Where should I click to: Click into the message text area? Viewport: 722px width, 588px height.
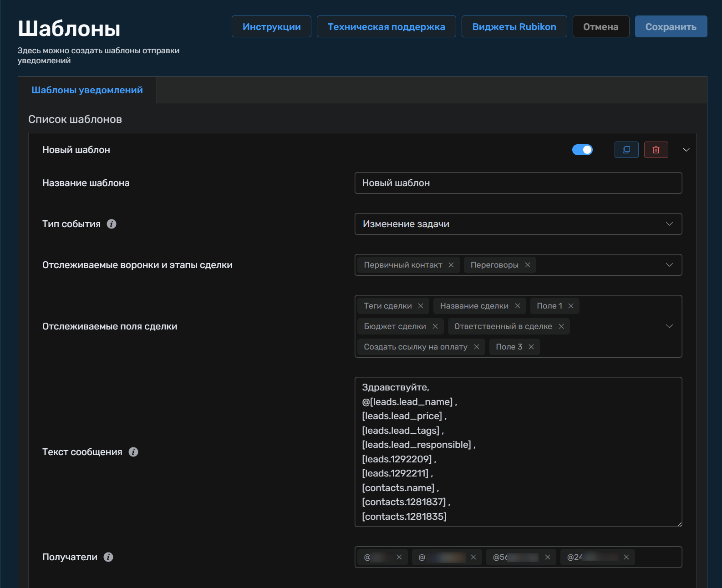click(x=518, y=452)
